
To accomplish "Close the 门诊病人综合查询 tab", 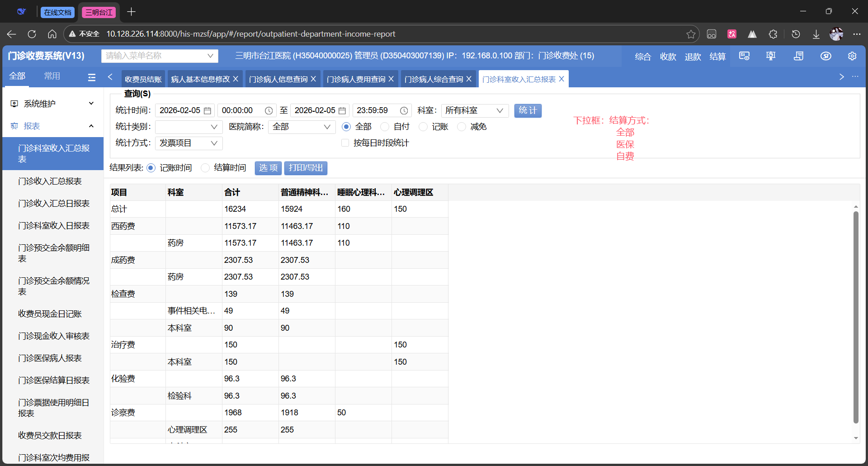I will (469, 79).
